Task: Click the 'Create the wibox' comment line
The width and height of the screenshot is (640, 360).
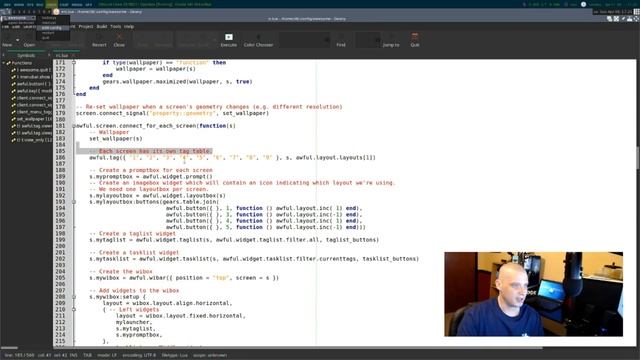Action: pos(121,272)
